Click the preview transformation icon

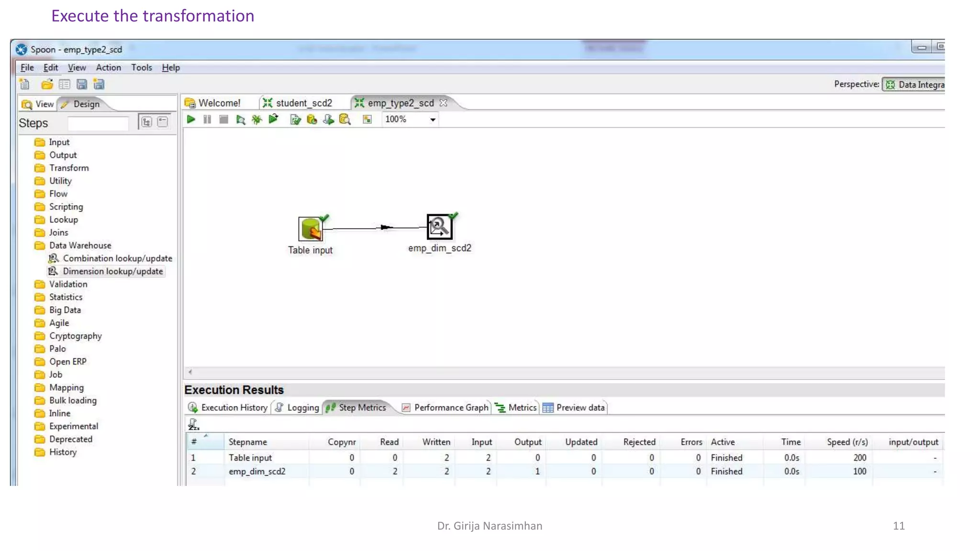[x=241, y=120]
